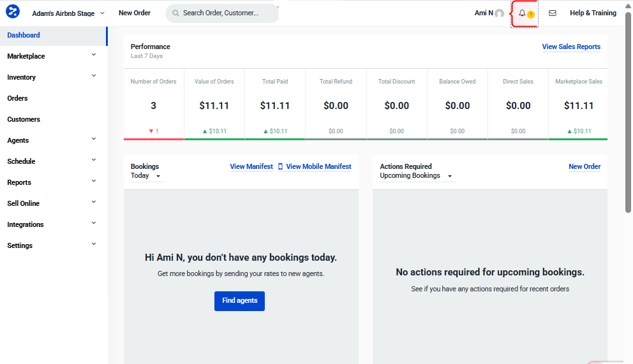Click the Number of Orders value 3

click(153, 106)
